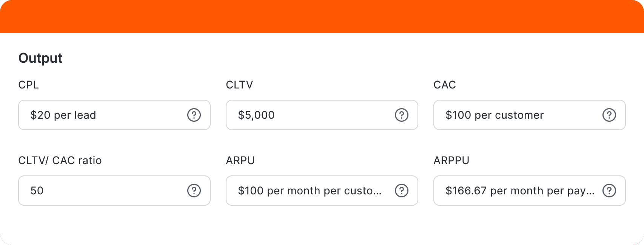Click the "CLTV/ CAC ratio" label
The image size is (644, 245).
60,160
